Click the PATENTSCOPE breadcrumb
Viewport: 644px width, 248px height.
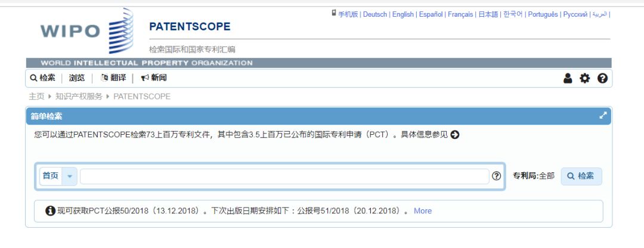point(142,97)
